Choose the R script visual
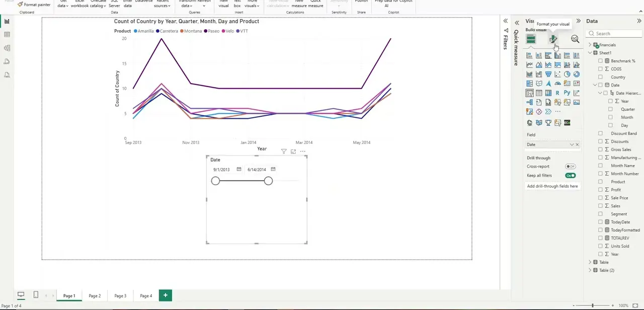 click(557, 93)
